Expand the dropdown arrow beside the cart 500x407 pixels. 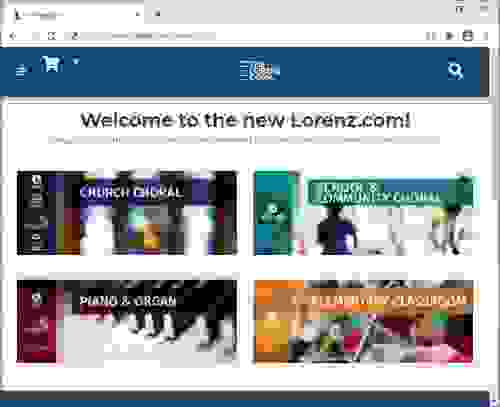(76, 61)
